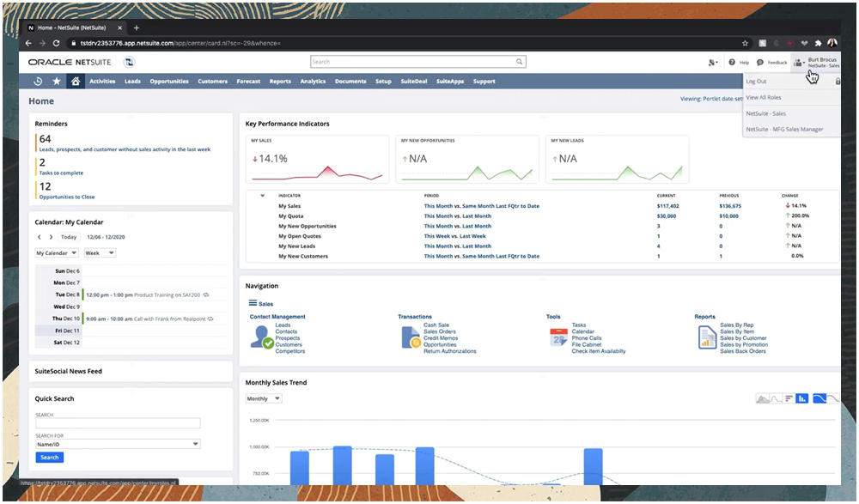Open the Search For Name/ID dropdown
859x504 pixels.
tap(118, 444)
